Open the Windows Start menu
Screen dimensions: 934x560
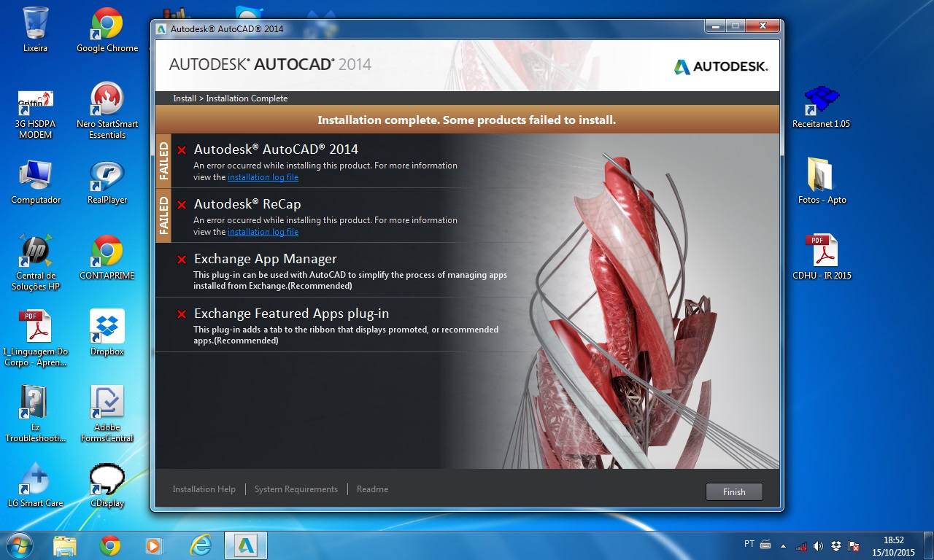(x=19, y=545)
